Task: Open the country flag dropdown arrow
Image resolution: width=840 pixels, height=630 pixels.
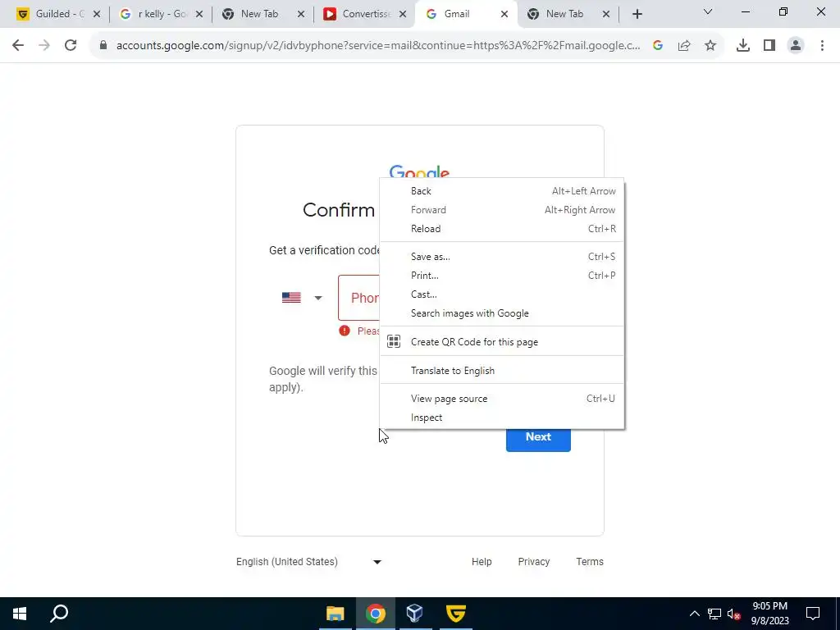Action: point(318,298)
